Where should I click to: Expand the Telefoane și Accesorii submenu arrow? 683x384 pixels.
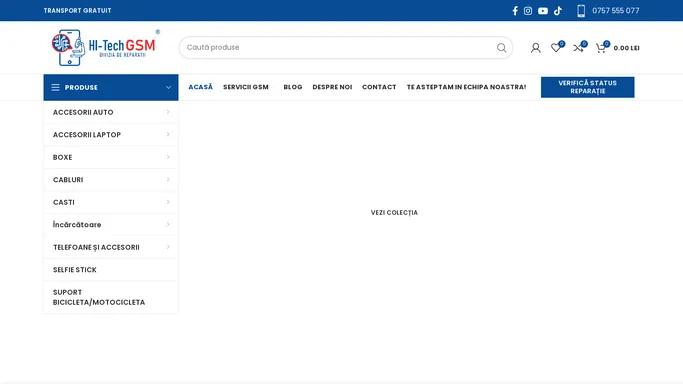[x=168, y=247]
